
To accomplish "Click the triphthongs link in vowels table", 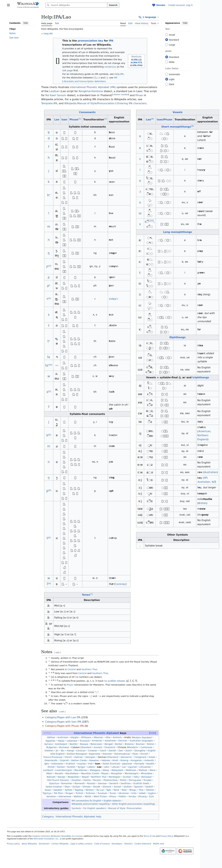I will tap(201, 377).
